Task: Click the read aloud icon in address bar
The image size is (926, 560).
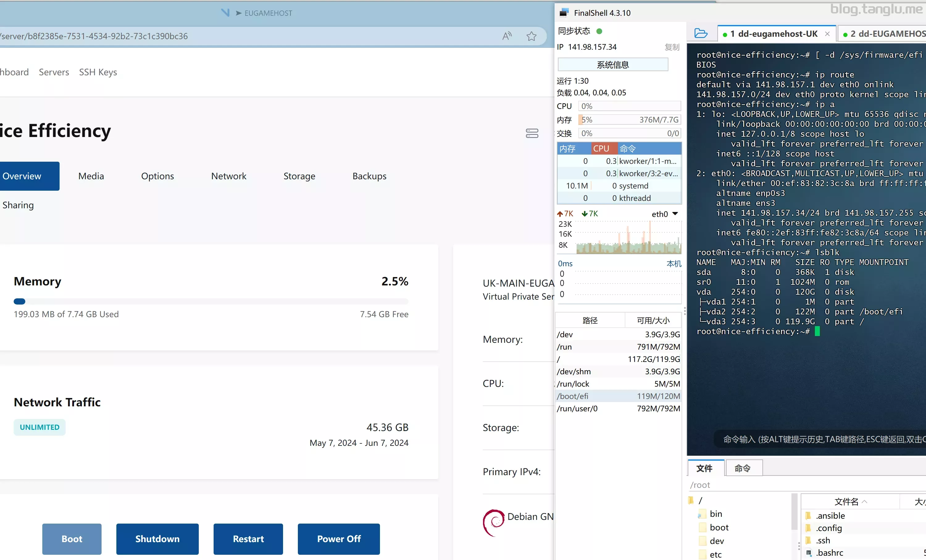Action: (x=507, y=36)
